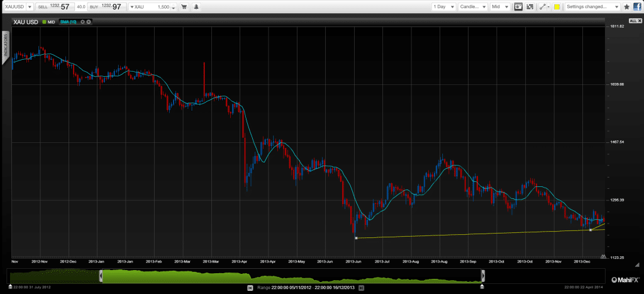
Task: Click the skip to range end icon
Action: click(362, 288)
